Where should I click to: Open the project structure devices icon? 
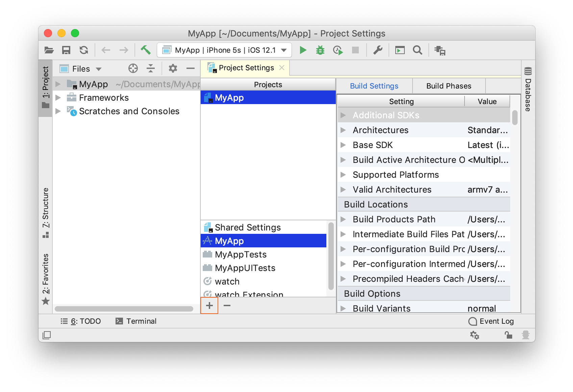(440, 50)
